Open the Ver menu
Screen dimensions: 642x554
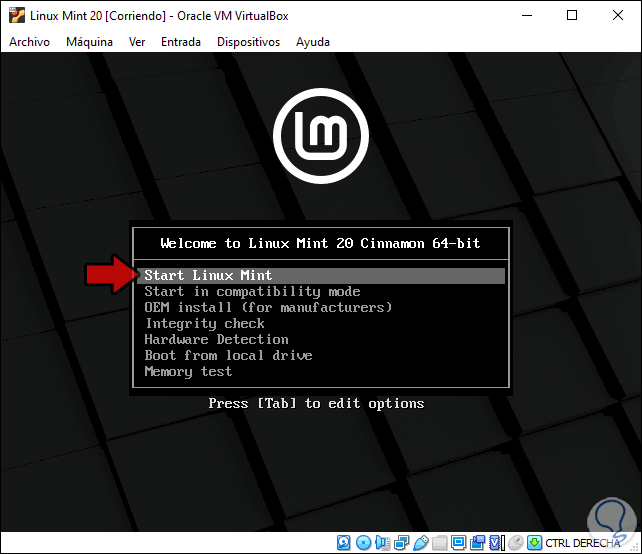pyautogui.click(x=137, y=42)
